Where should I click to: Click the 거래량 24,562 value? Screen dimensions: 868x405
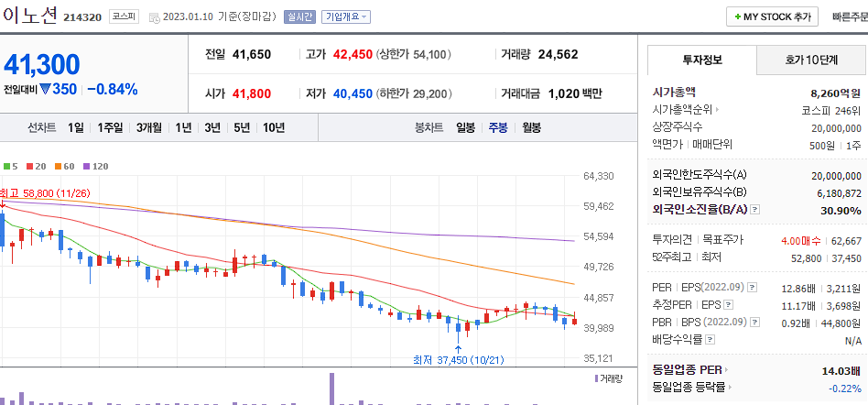(558, 54)
